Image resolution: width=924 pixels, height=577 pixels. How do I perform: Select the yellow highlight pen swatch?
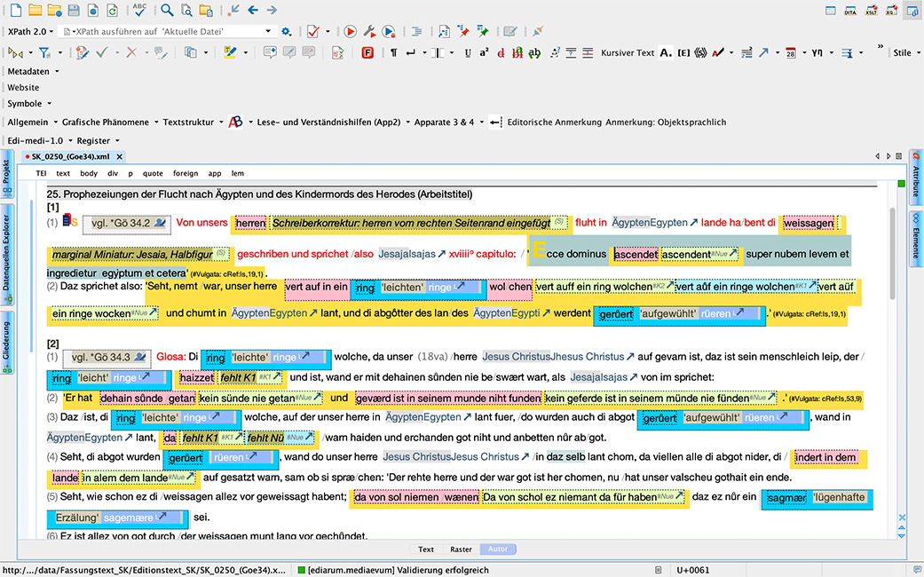[229, 52]
